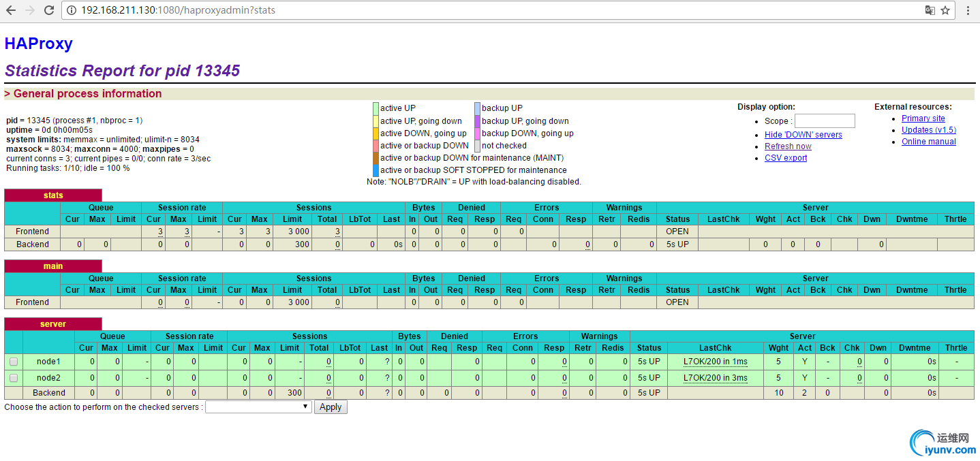Open the Chrome three-dot menu
This screenshot has height=461, width=980.
(968, 10)
